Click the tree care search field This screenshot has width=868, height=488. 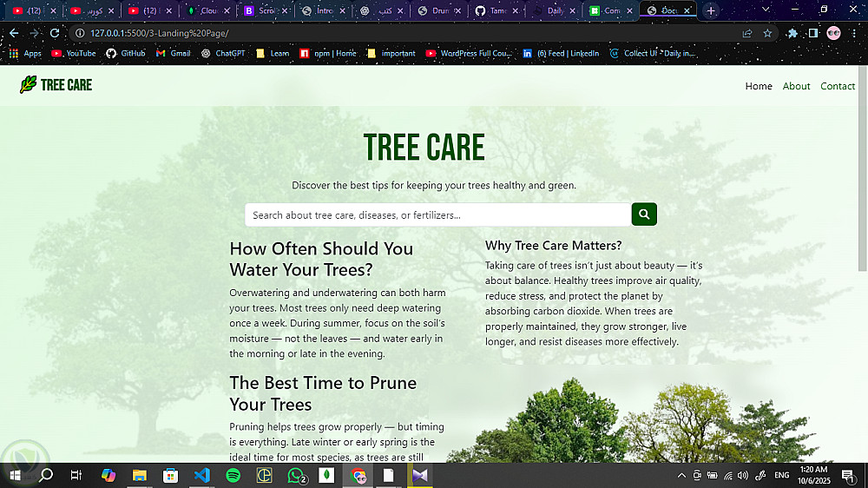tap(437, 215)
